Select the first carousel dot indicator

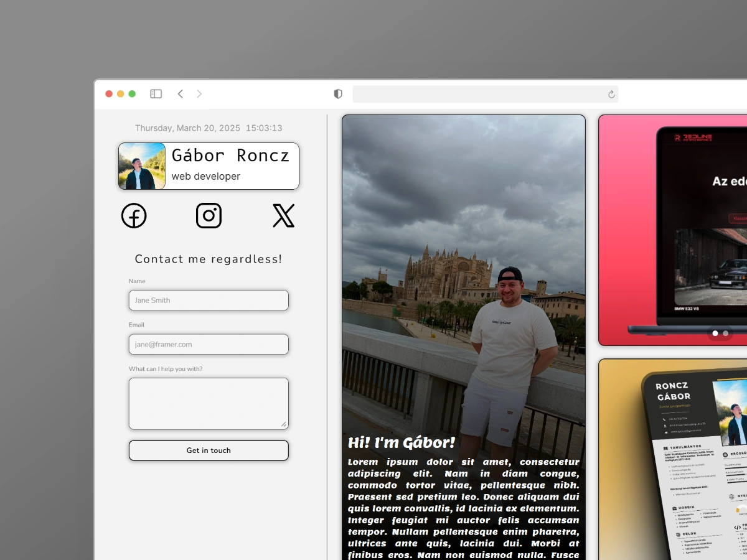[x=715, y=334]
